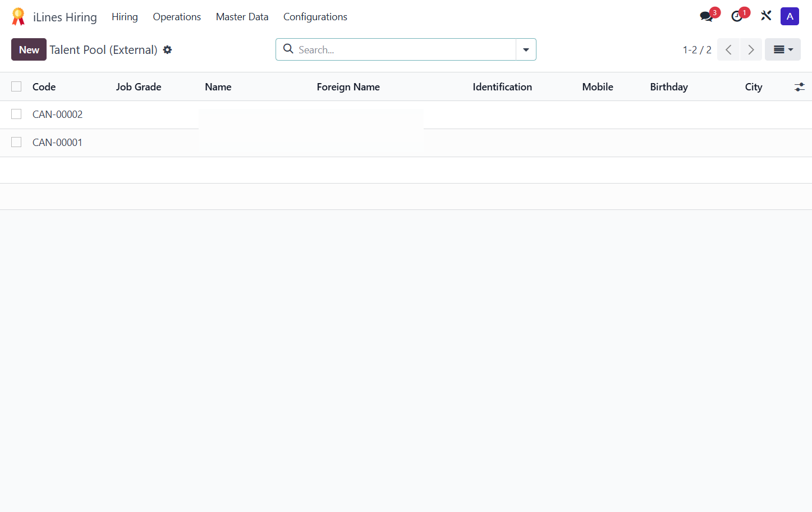Sort by the Code column header
The height and width of the screenshot is (512, 812).
tap(44, 87)
